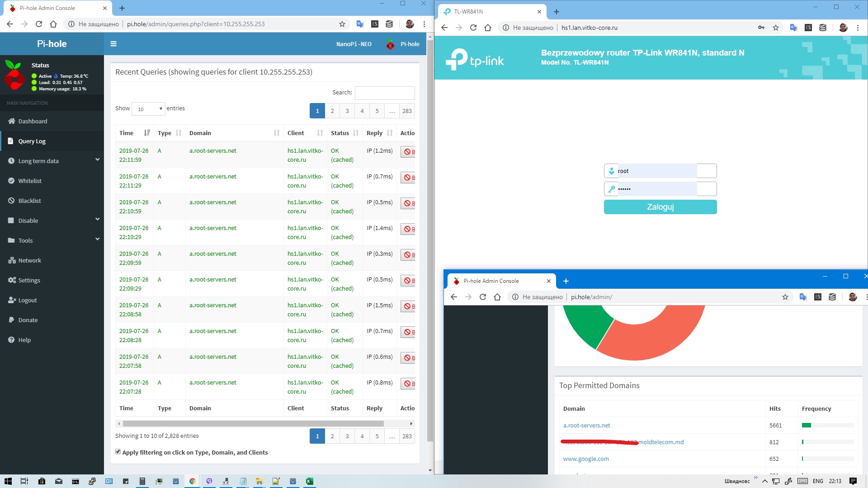The width and height of the screenshot is (868, 488).
Task: Open Windows Start menu
Action: (x=8, y=481)
